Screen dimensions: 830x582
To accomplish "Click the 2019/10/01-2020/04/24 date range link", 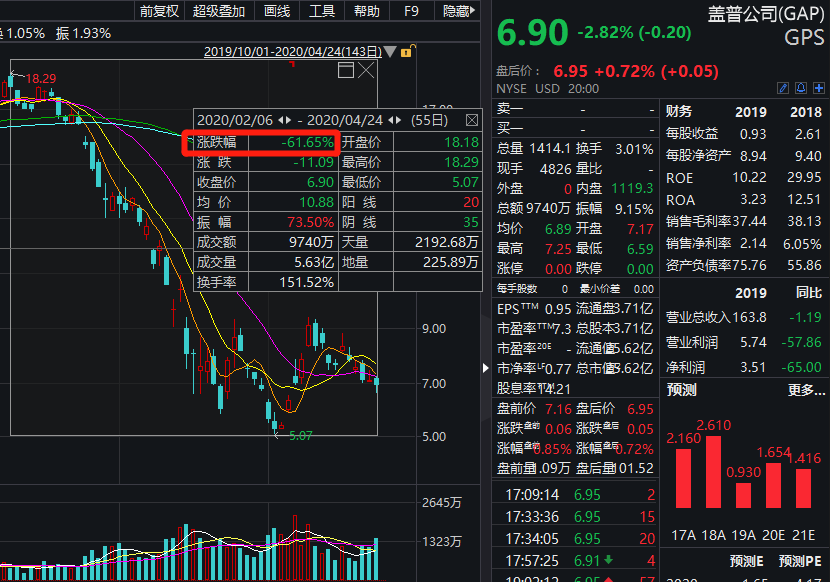I will click(x=290, y=50).
